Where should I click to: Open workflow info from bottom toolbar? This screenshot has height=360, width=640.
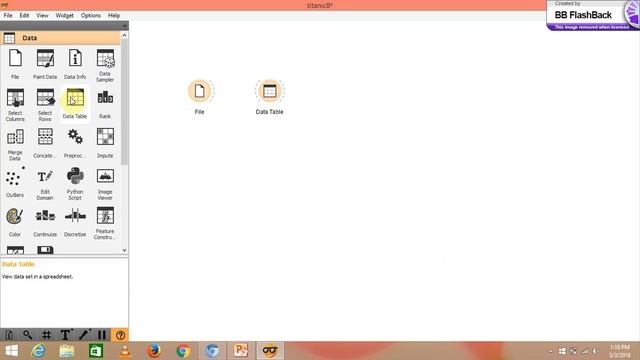[x=9, y=335]
